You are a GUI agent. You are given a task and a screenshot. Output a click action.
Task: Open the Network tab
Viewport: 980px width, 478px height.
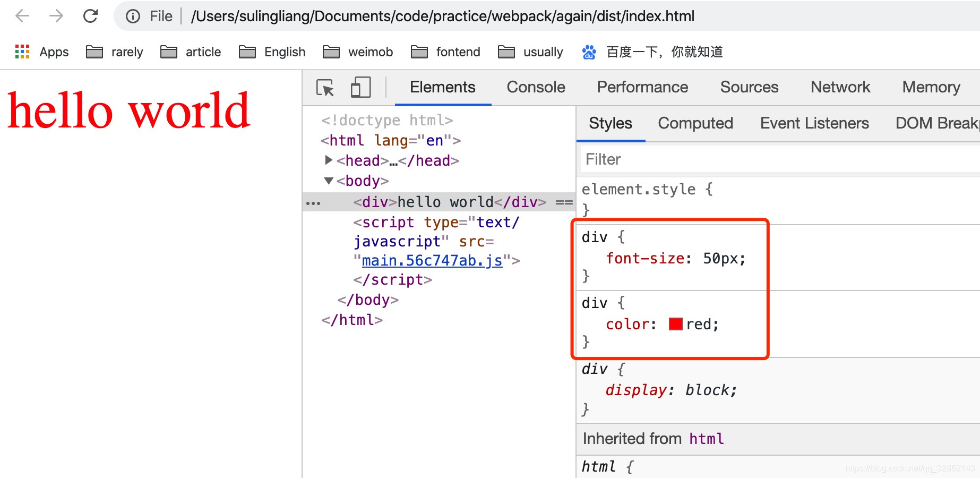point(840,87)
